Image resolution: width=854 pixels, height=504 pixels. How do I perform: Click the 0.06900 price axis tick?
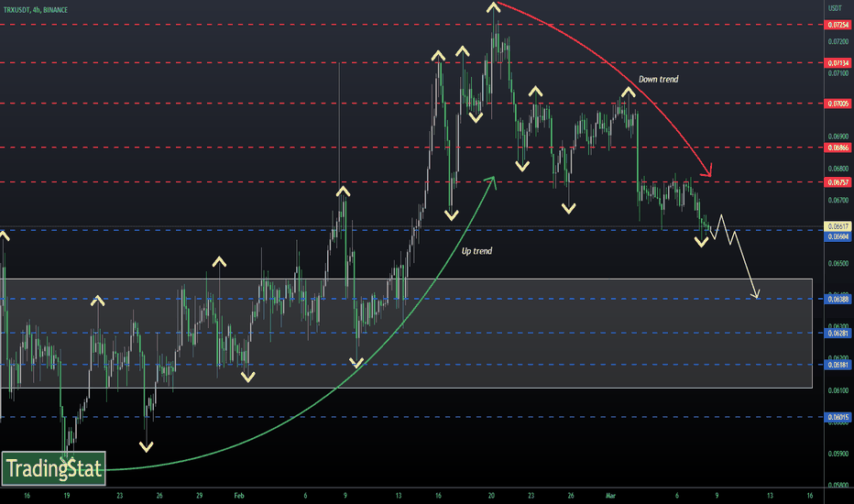coord(838,137)
